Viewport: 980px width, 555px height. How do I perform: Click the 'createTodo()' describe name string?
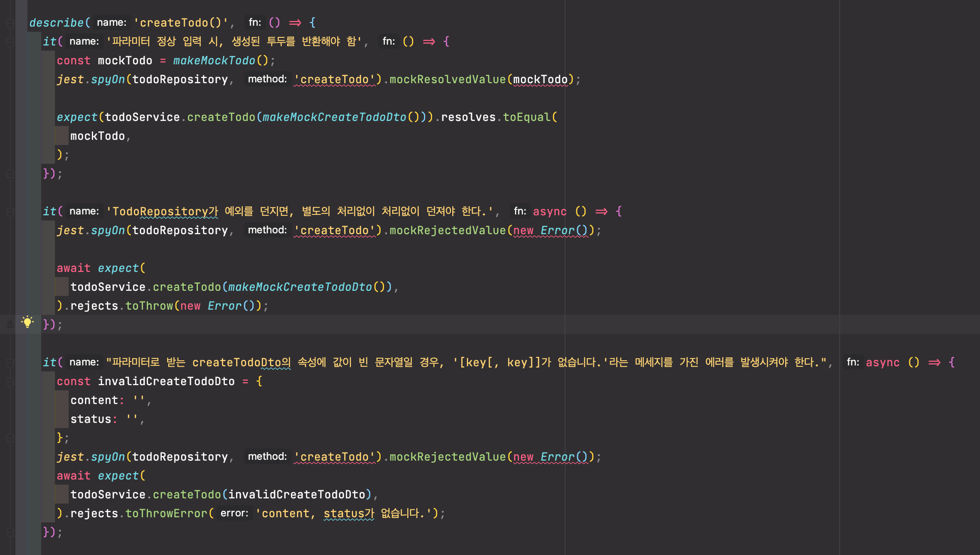181,23
